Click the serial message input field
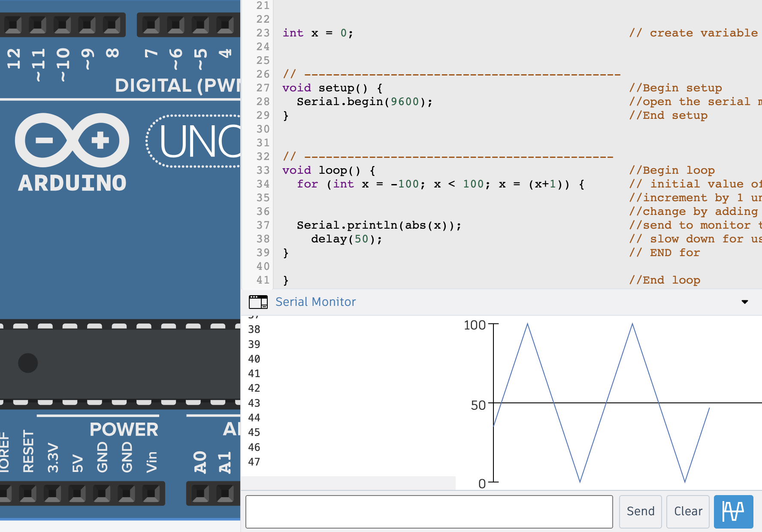The width and height of the screenshot is (762, 532). pyautogui.click(x=429, y=511)
